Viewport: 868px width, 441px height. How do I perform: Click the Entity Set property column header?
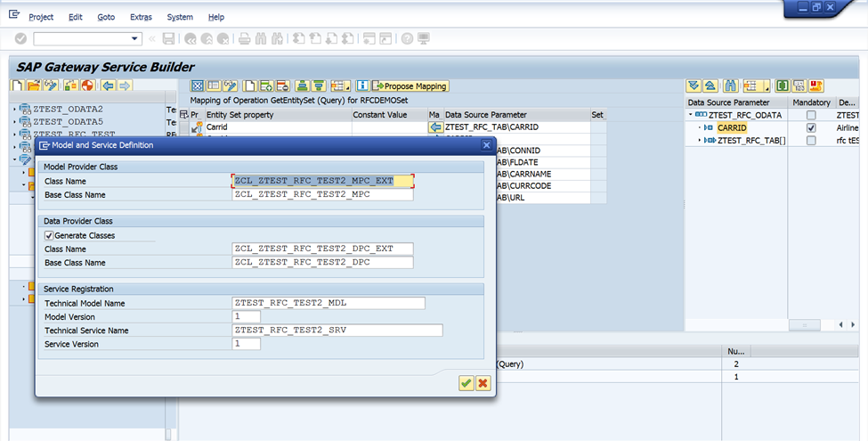coord(278,115)
